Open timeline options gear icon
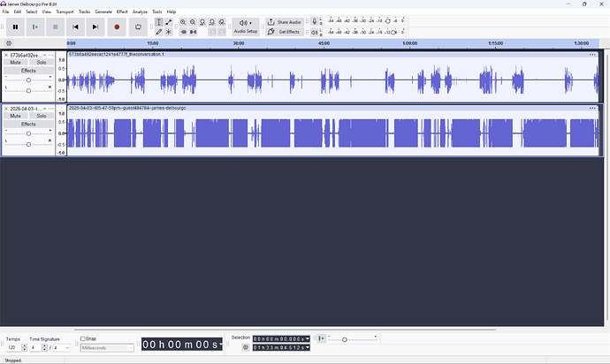Screen dimensions: 610x364 pyautogui.click(x=9, y=42)
